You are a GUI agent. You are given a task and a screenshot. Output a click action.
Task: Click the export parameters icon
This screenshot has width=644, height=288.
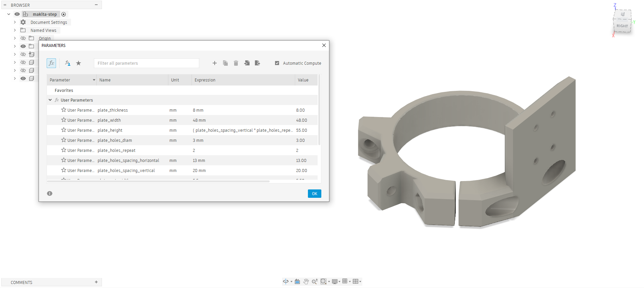coord(257,63)
